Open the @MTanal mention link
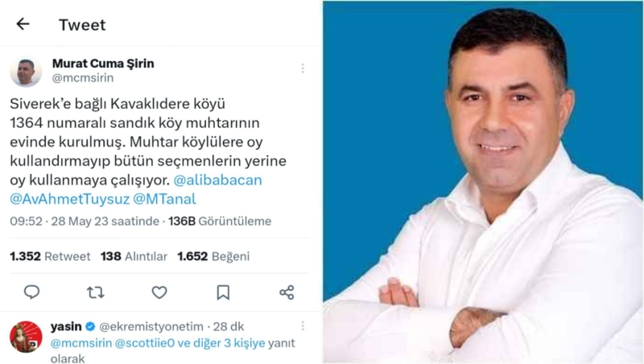Image resolution: width=644 pixels, height=364 pixels. [x=165, y=199]
